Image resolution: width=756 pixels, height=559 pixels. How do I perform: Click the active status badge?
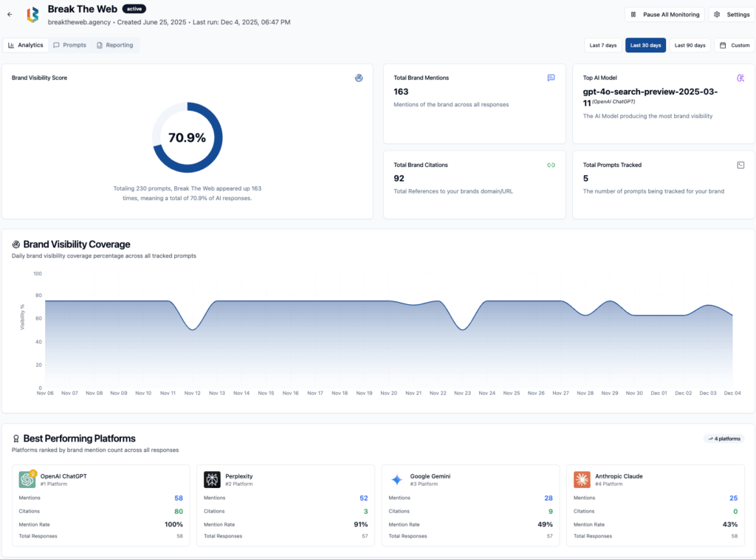pos(134,9)
